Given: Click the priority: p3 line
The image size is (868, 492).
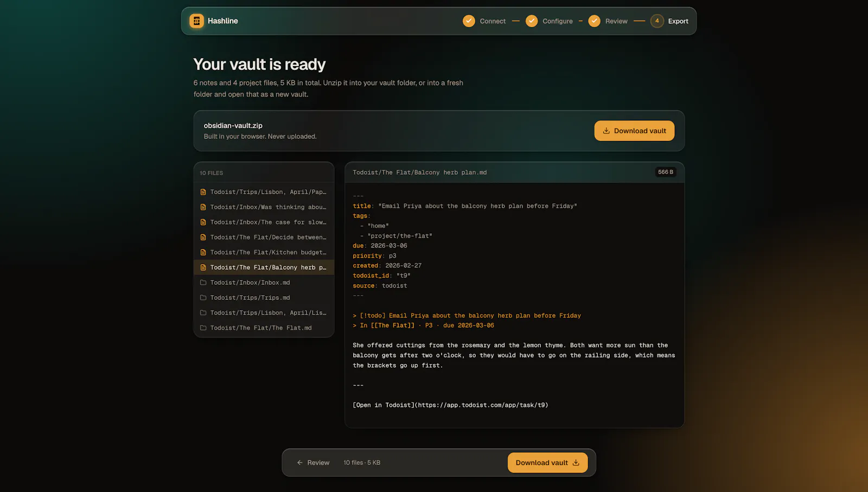Looking at the screenshot, I should [374, 256].
